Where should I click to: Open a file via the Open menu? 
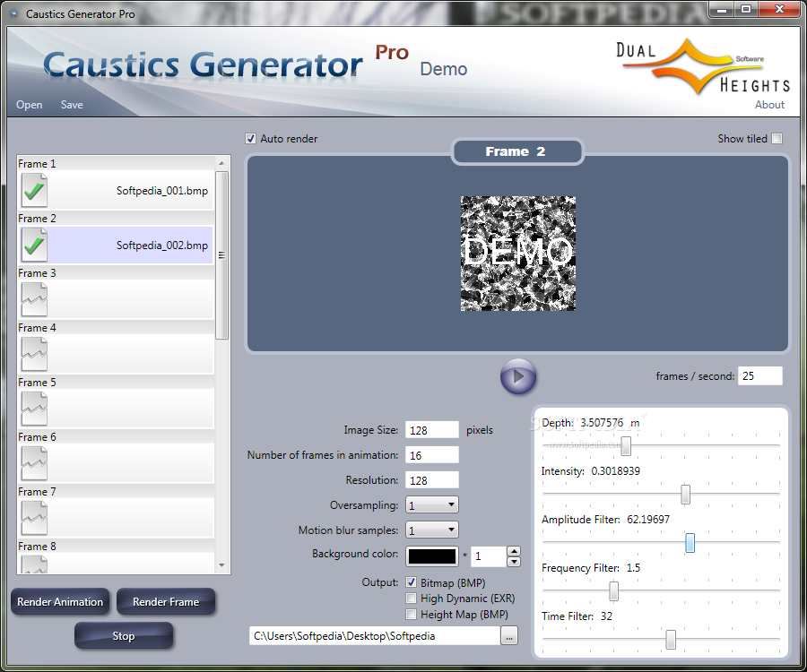point(29,104)
